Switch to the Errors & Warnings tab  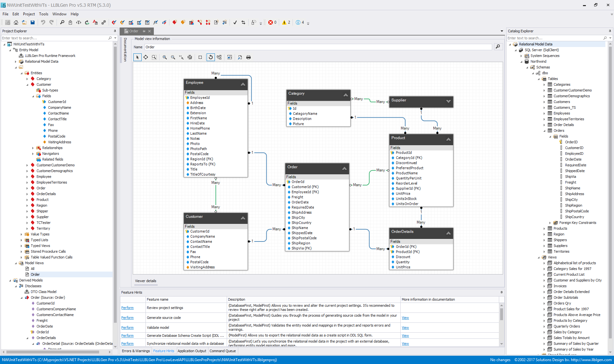136,351
